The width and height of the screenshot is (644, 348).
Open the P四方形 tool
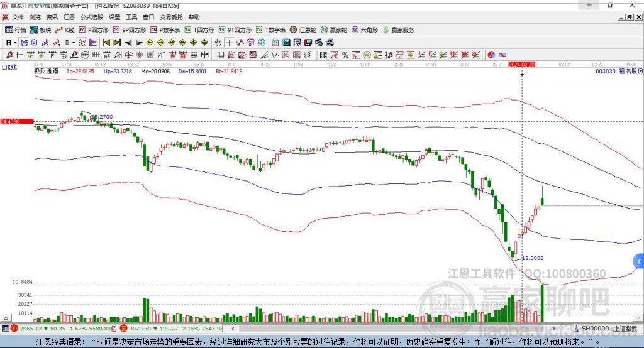point(94,30)
